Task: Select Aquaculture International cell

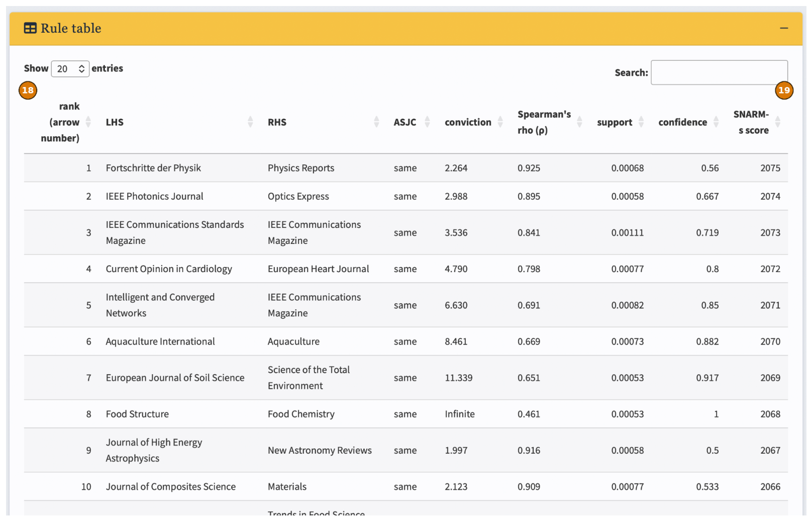Action: [x=160, y=341]
